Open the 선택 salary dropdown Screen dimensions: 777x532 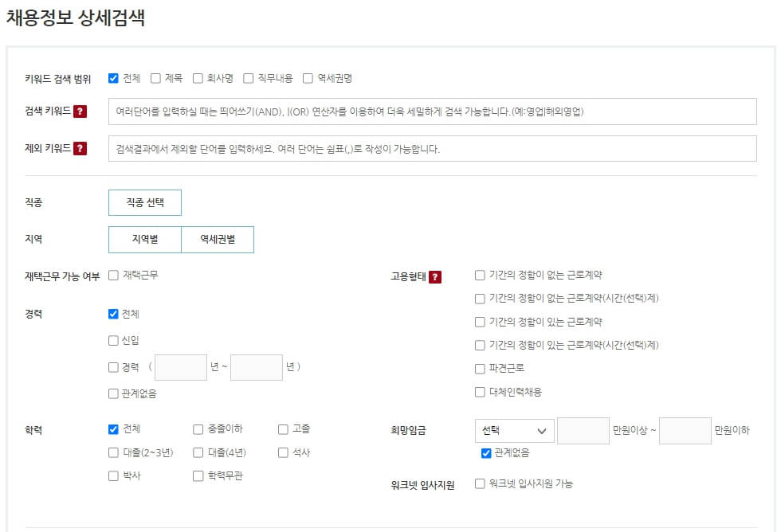tap(514, 429)
